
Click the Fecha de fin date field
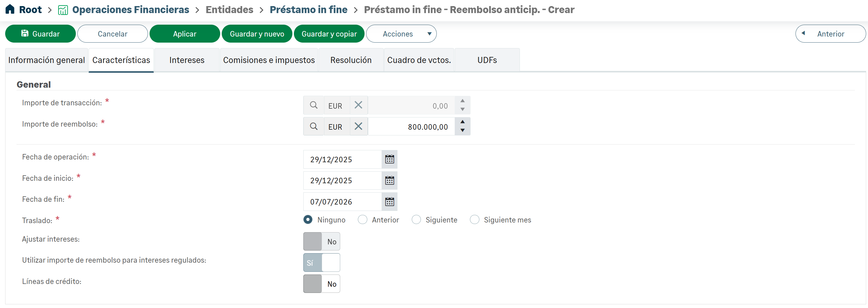tap(342, 202)
